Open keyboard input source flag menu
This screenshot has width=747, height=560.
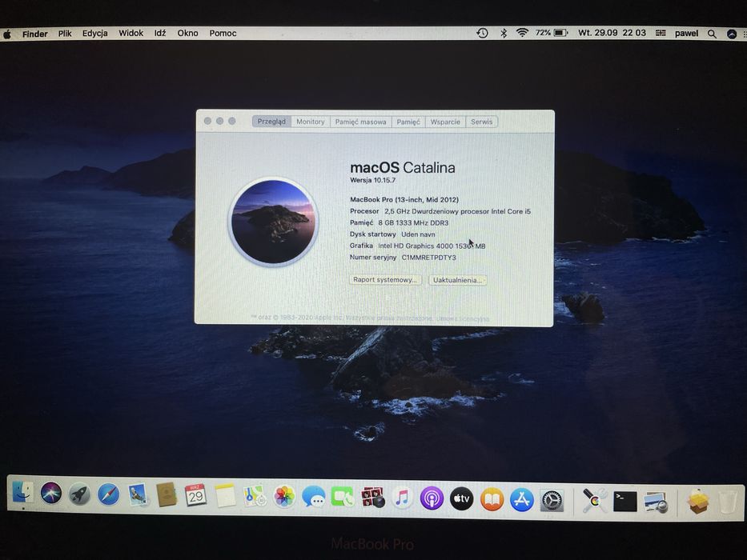661,33
